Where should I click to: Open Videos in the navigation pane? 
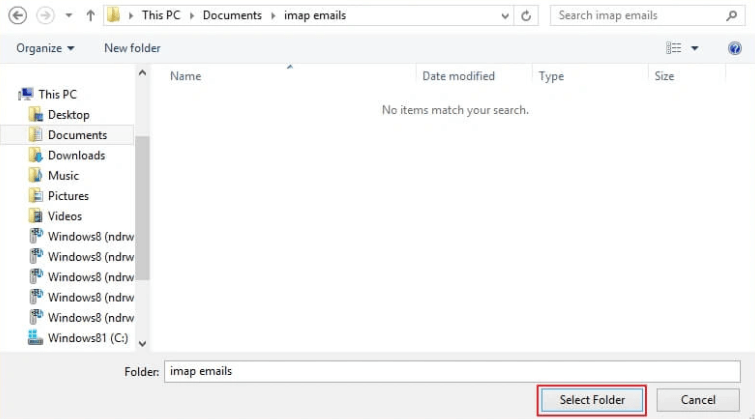[65, 216]
